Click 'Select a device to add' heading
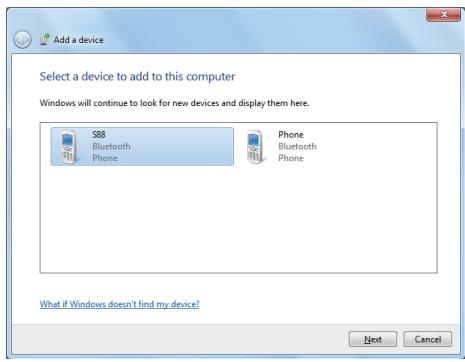This screenshot has height=362, width=465. (x=137, y=77)
